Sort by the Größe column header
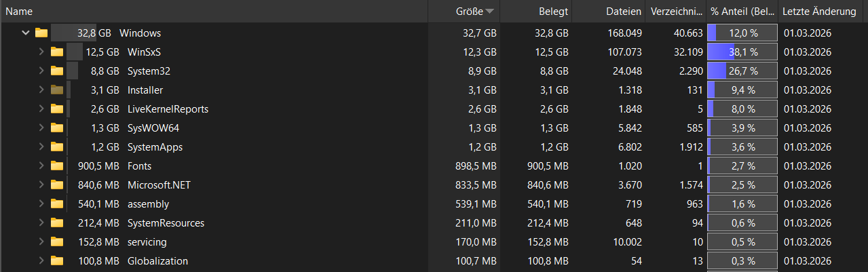 469,12
